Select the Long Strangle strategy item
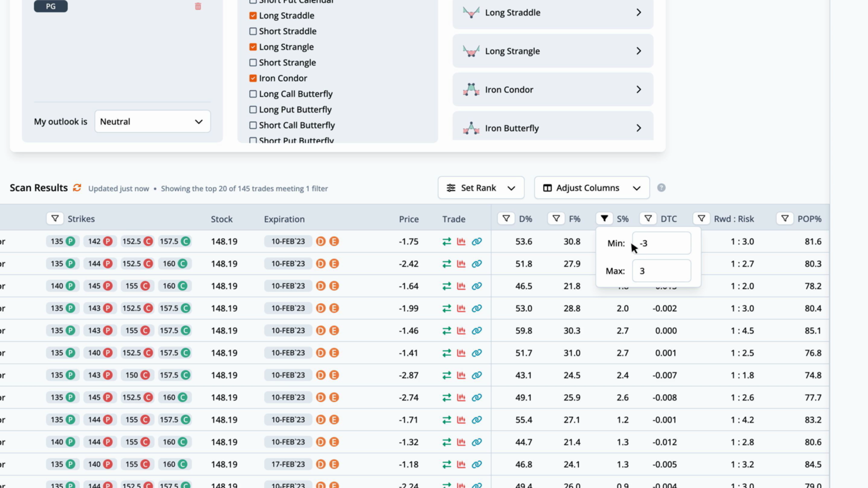Screen dimensions: 868x488 (x=552, y=51)
